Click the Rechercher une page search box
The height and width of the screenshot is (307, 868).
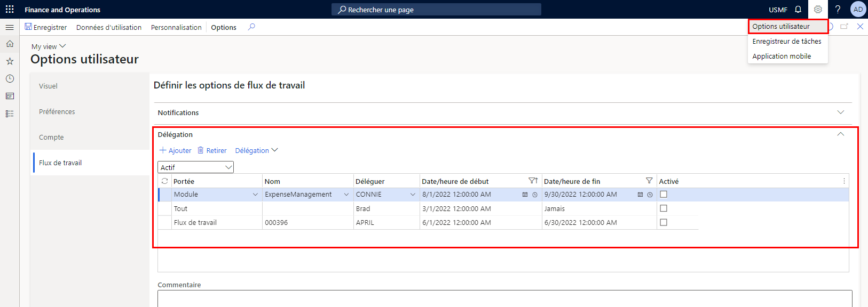click(436, 10)
